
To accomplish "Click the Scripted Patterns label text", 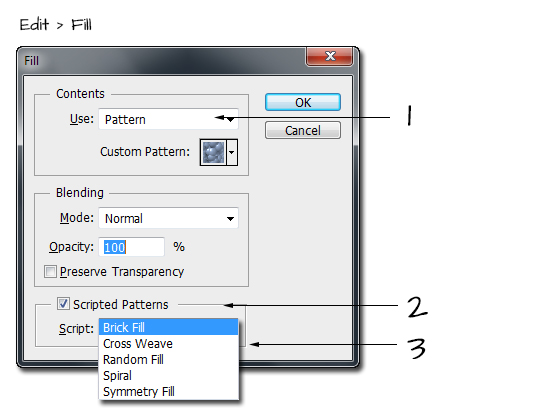I will click(121, 304).
